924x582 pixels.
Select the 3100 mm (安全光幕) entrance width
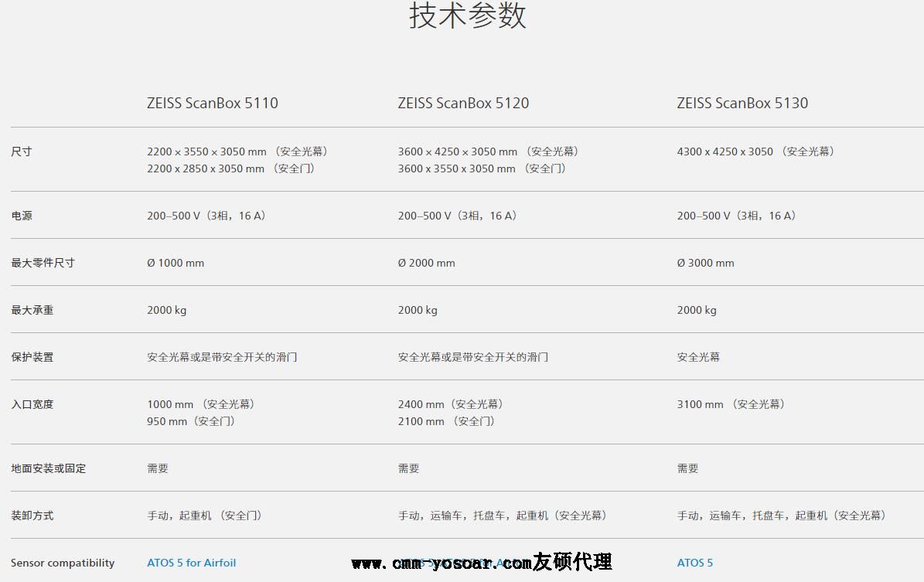tap(731, 404)
